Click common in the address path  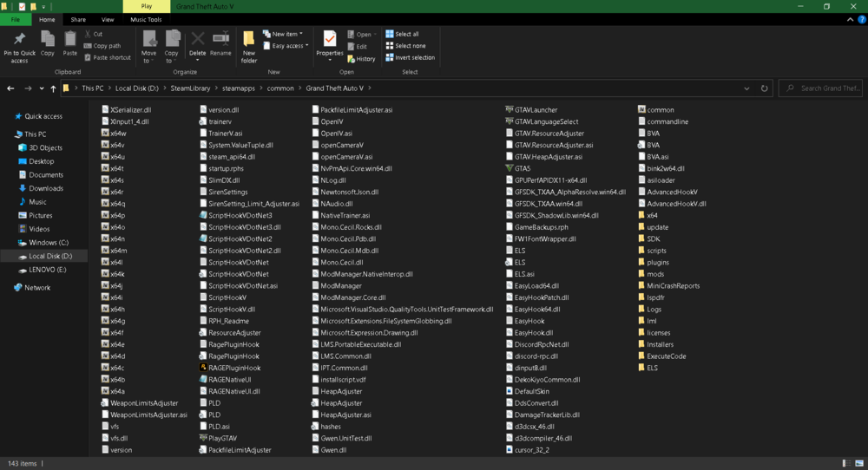[x=280, y=88]
